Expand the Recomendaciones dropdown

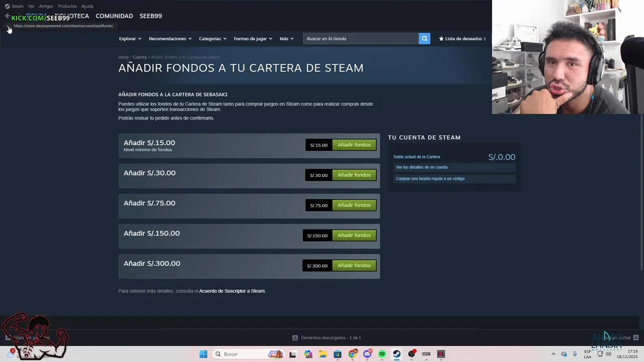point(170,39)
